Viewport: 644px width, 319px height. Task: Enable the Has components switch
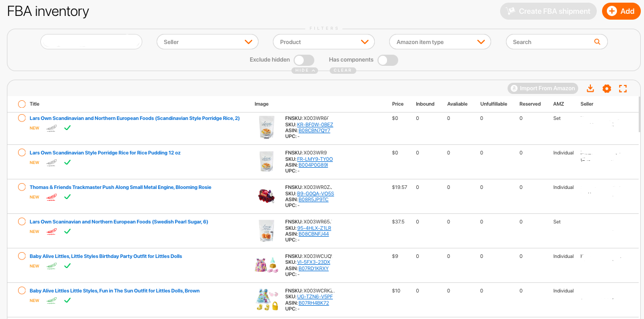(x=388, y=60)
